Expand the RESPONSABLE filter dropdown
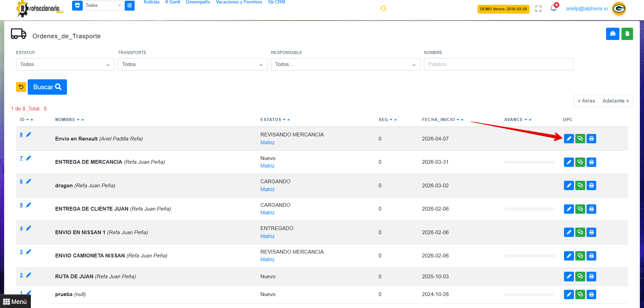644x308 pixels. pos(345,64)
